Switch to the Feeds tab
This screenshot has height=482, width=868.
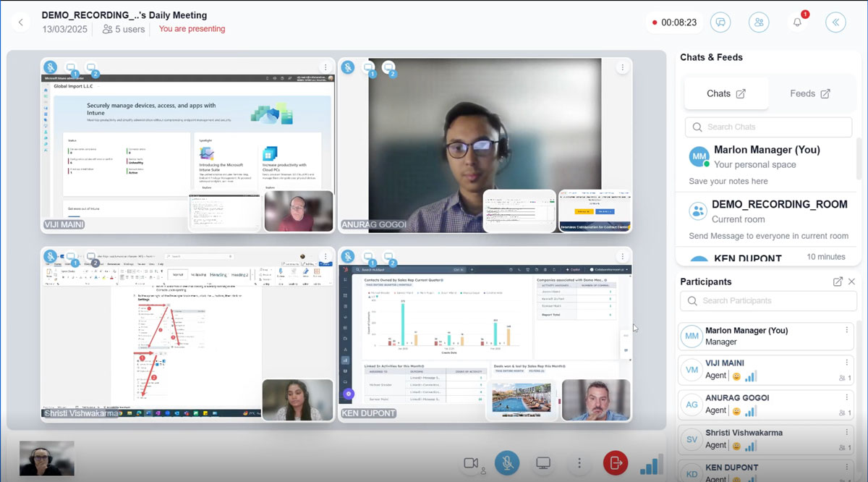[809, 93]
